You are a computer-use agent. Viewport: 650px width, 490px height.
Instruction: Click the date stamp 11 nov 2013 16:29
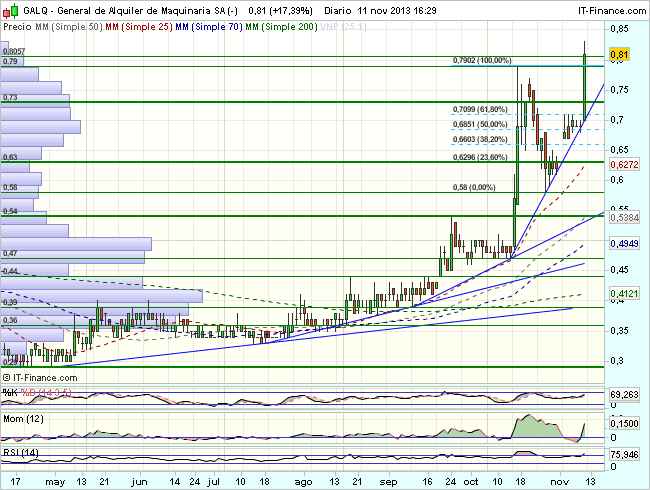(397, 11)
